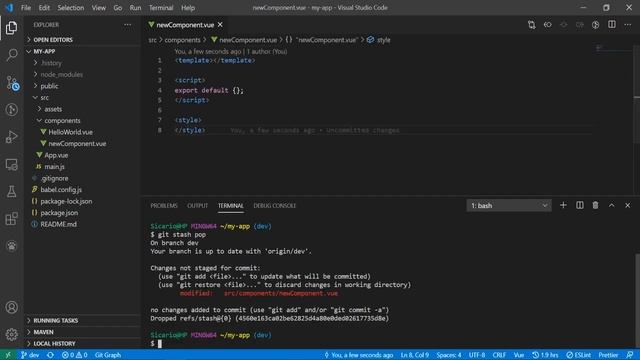Maximize the panel with up chevron

[611, 205]
